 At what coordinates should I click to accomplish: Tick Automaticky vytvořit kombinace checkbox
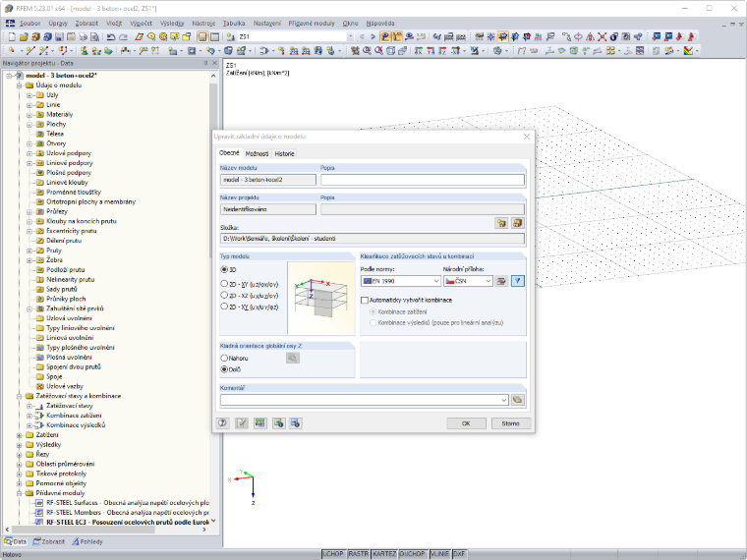click(x=365, y=300)
